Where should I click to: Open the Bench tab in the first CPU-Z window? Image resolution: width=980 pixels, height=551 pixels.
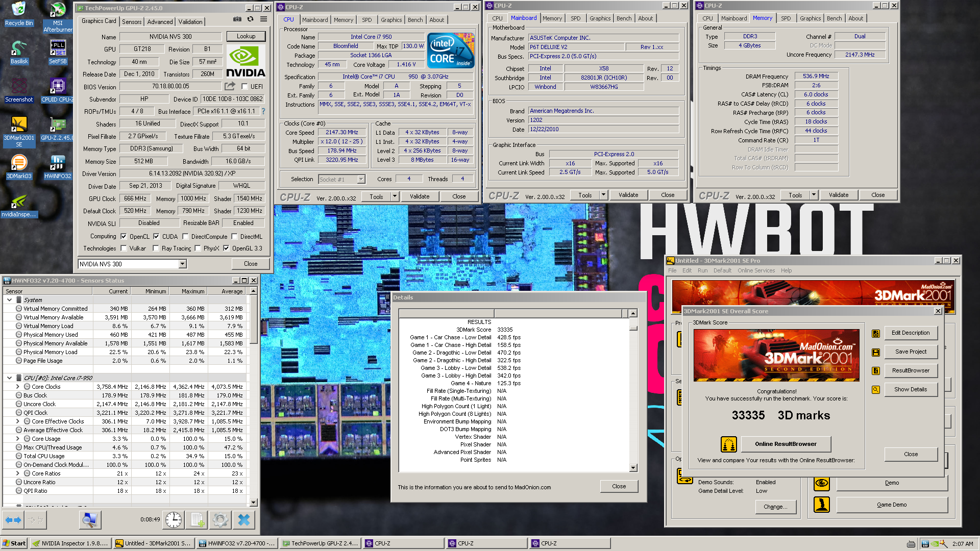pos(415,20)
